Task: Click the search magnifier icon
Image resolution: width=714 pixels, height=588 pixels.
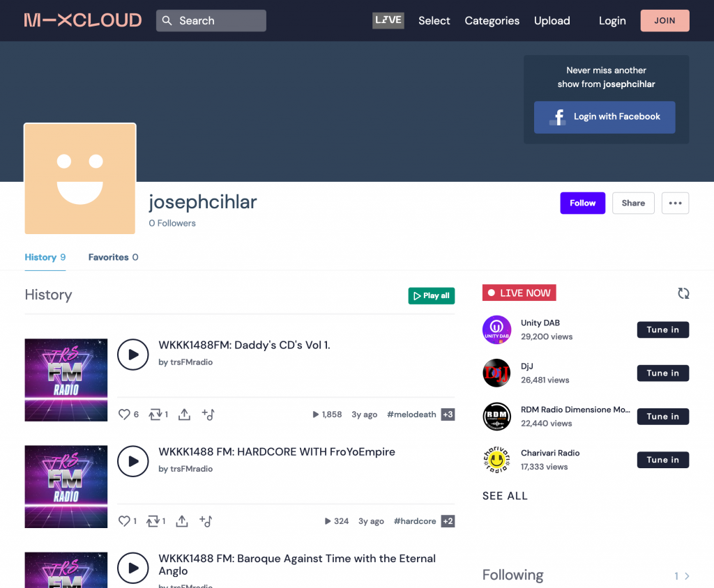Action: click(167, 20)
